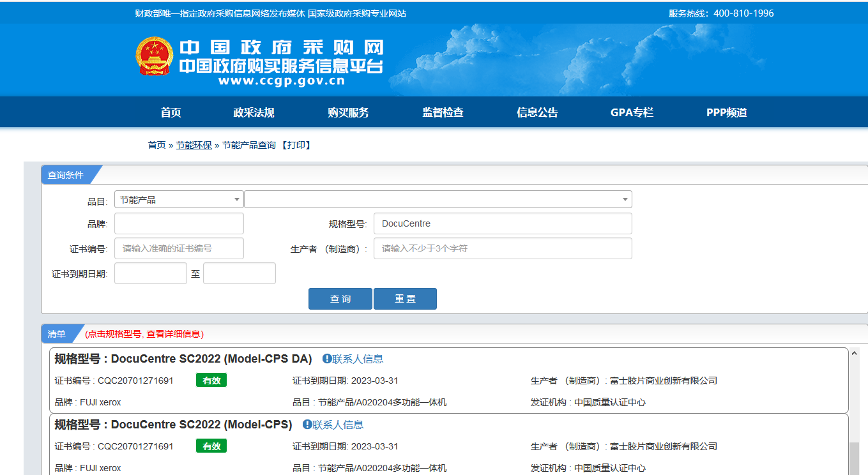This screenshot has width=868, height=475.
Task: Click the 中国政府采购网 site title
Action: (282, 48)
